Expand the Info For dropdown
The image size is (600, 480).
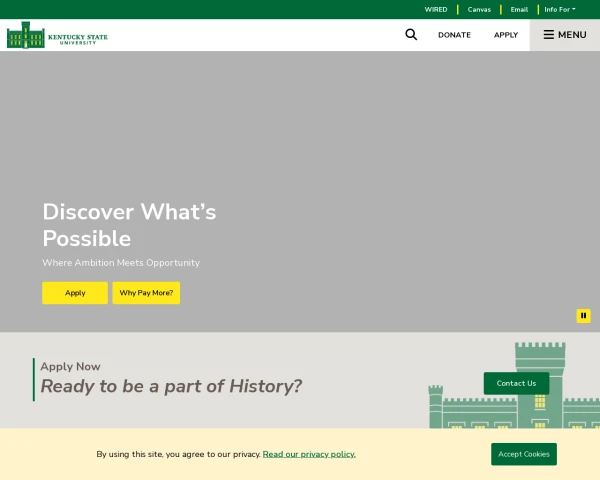[560, 10]
